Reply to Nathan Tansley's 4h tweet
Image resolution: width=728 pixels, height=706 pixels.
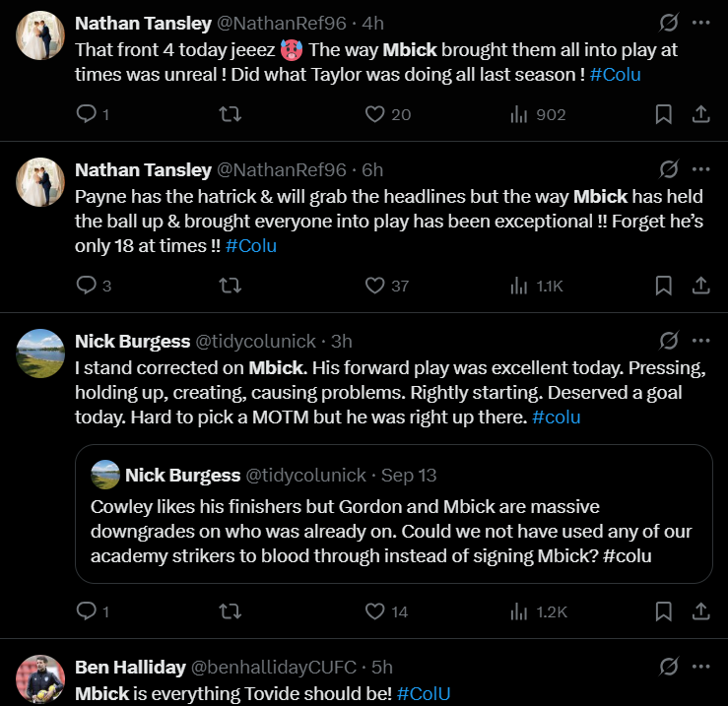(88, 115)
